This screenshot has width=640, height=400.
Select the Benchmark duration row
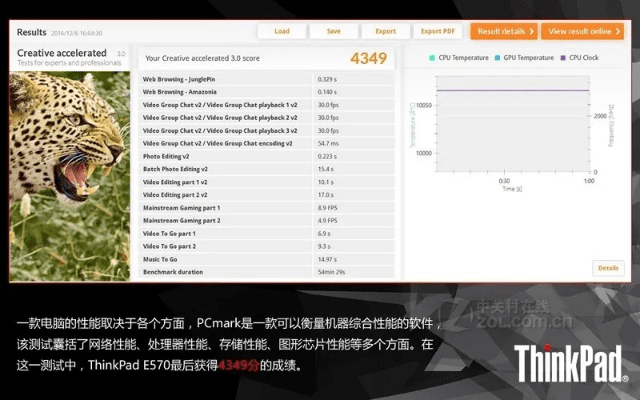[266, 272]
